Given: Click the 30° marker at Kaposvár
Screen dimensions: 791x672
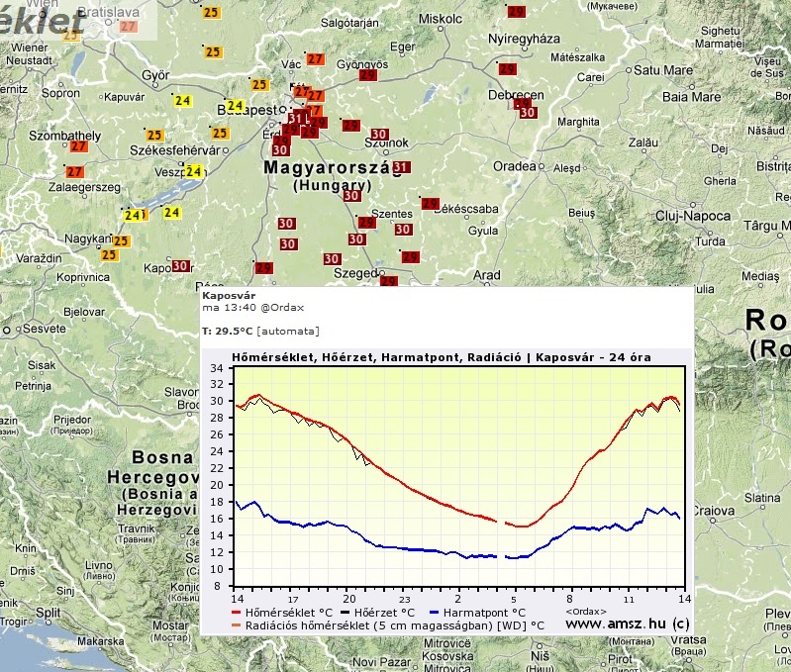Looking at the screenshot, I should (x=180, y=265).
